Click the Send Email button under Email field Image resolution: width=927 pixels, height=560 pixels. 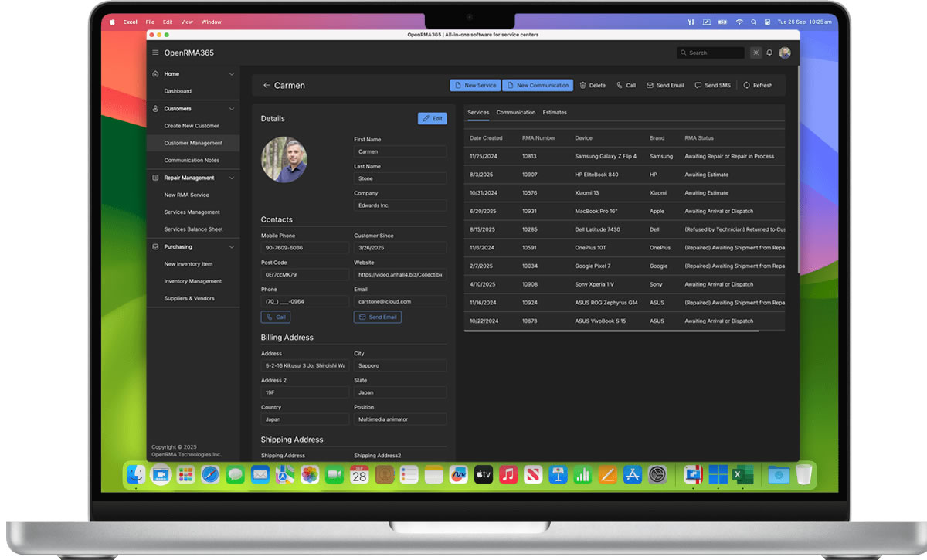coord(378,317)
